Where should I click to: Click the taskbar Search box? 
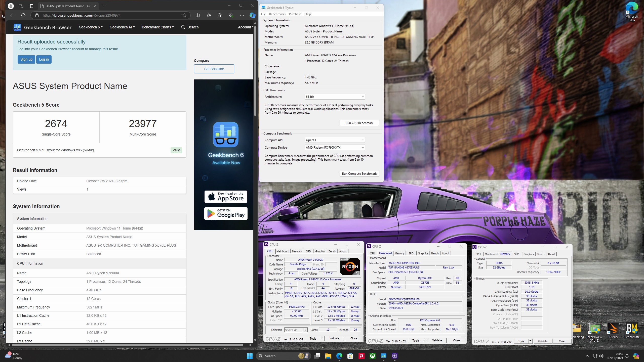pyautogui.click(x=284, y=356)
